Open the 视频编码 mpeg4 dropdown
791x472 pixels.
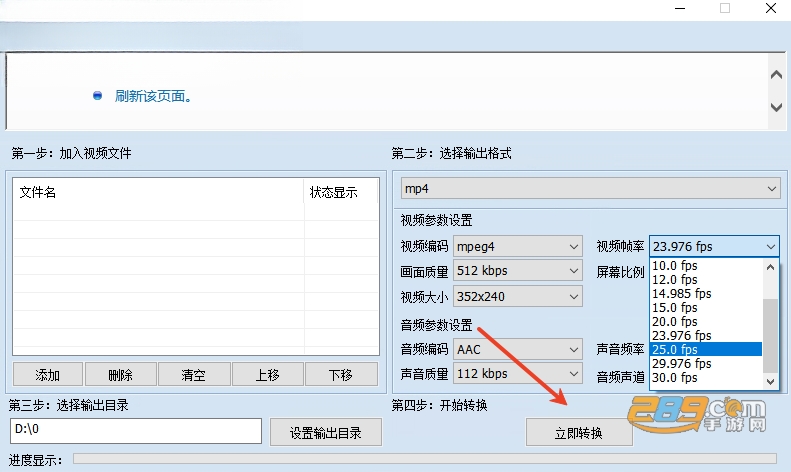[518, 246]
